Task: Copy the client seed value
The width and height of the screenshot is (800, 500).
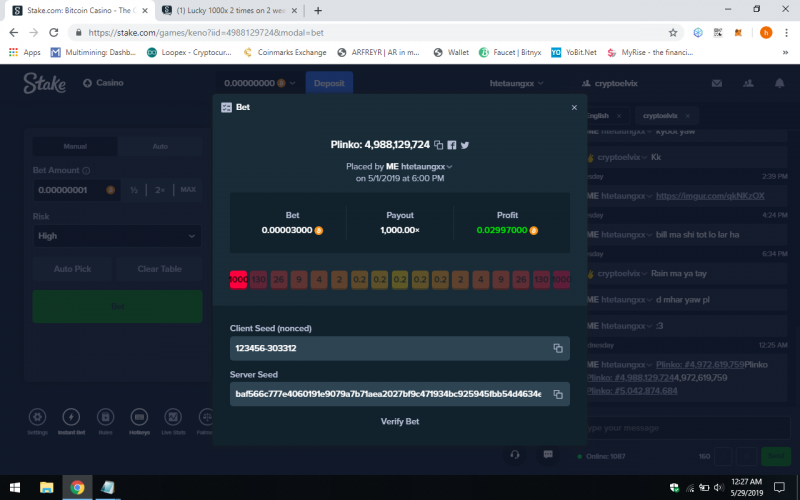Action: pos(558,348)
